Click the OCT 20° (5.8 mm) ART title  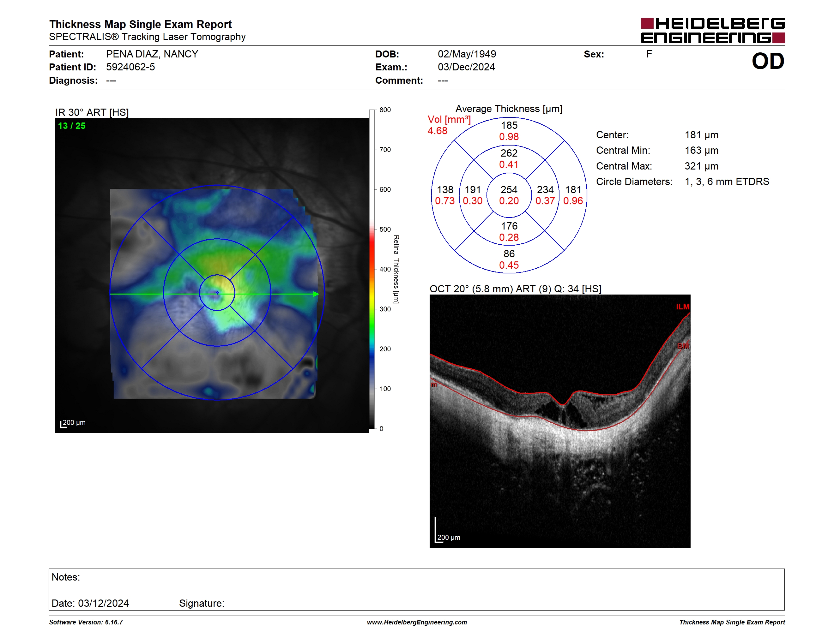coord(515,289)
